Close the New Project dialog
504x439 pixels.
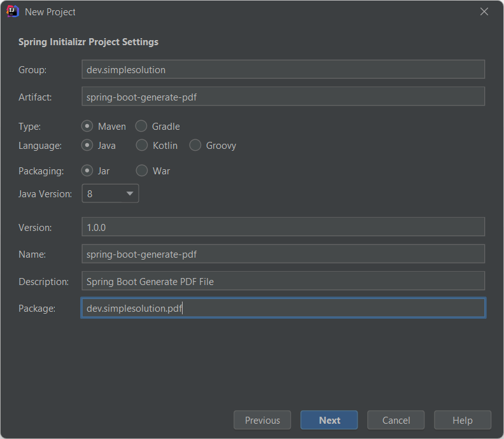click(484, 11)
